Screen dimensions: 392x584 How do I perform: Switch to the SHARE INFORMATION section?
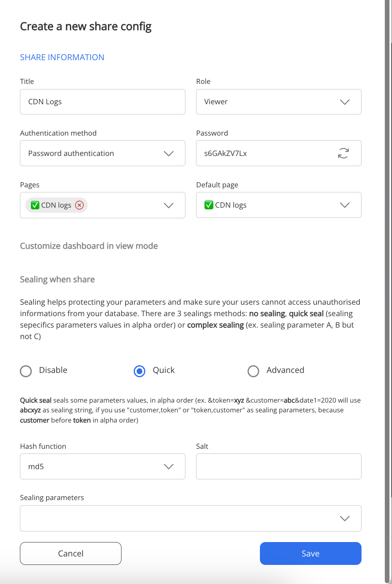[62, 57]
